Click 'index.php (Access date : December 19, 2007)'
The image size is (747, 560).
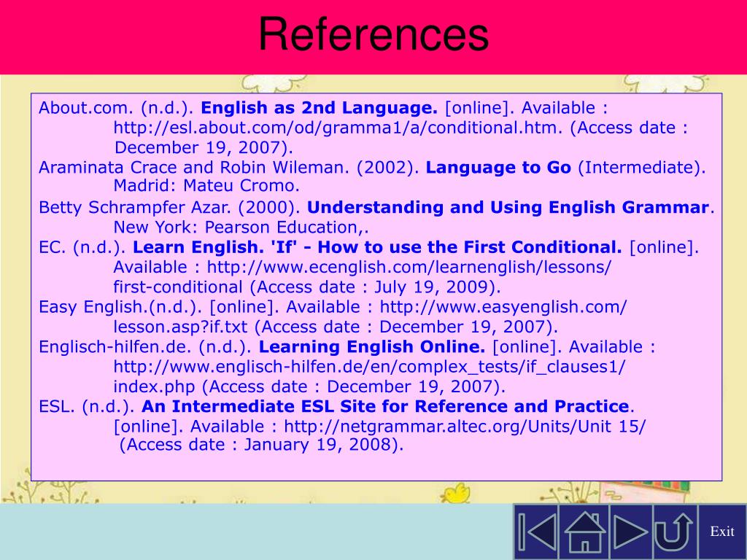[x=309, y=386]
